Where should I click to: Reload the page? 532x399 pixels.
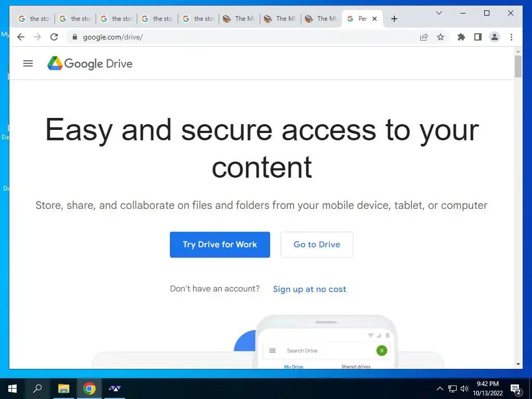(54, 37)
